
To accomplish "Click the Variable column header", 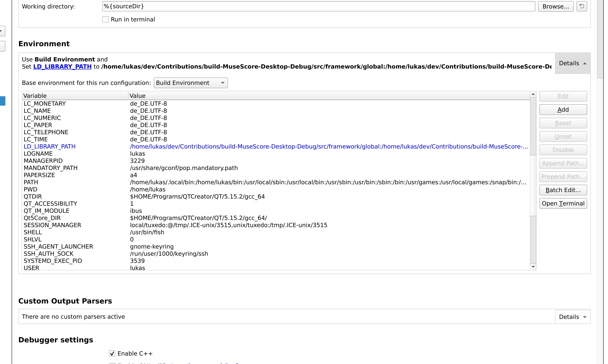I will 74,95.
